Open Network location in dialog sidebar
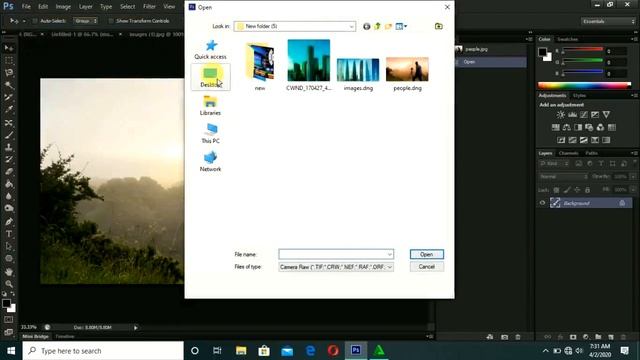 click(211, 162)
